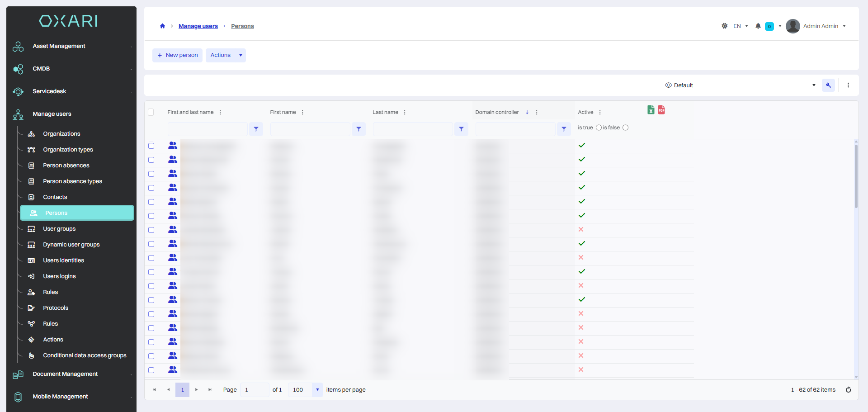Screen dimensions: 868x412
Task: Open Users logins in sidebar
Action: point(59,276)
